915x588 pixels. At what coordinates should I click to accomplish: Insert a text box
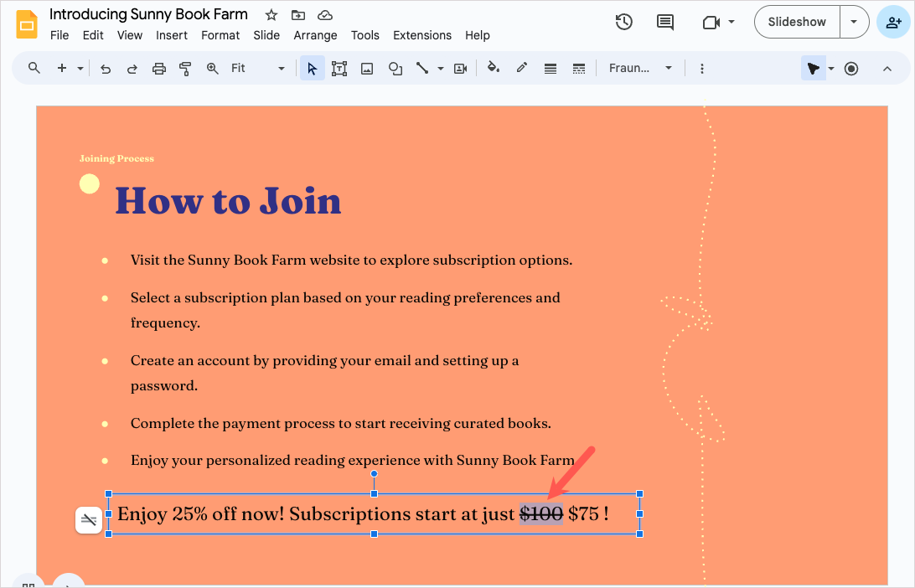pyautogui.click(x=339, y=69)
